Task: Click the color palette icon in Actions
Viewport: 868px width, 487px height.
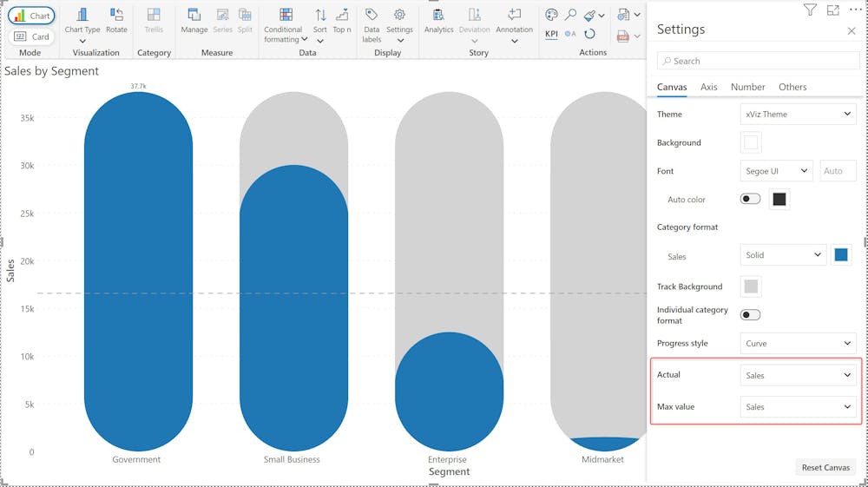Action: click(x=551, y=15)
